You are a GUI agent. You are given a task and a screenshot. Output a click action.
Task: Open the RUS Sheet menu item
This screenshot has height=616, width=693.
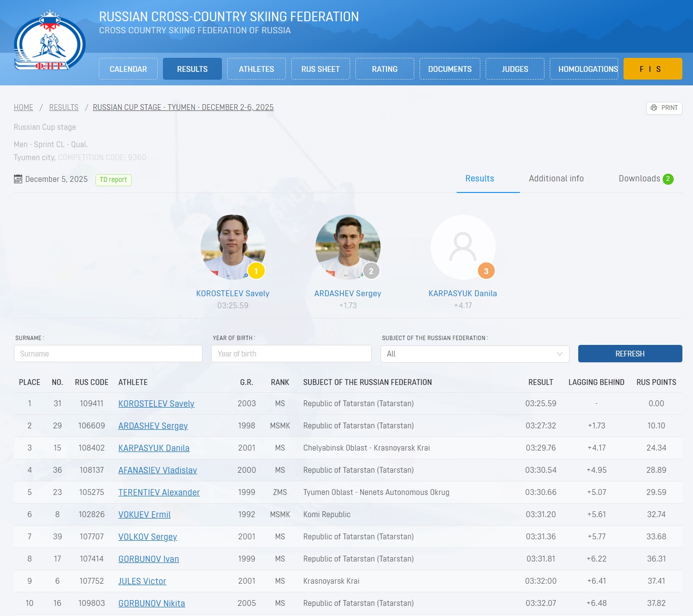(321, 69)
